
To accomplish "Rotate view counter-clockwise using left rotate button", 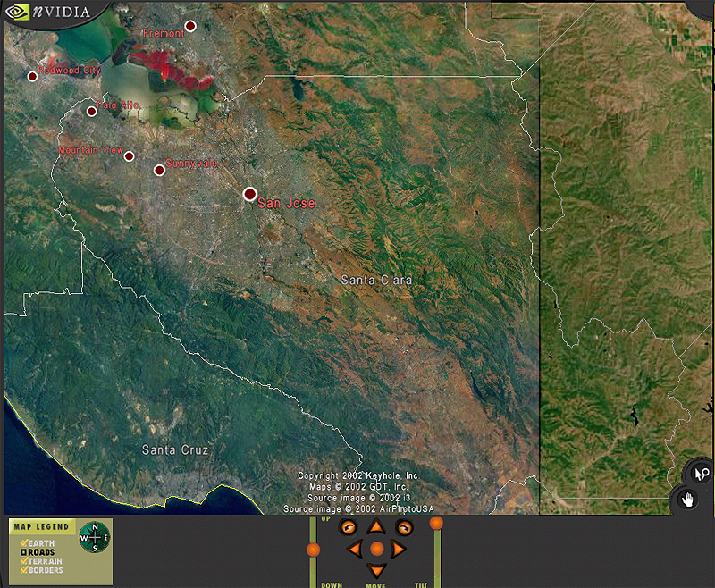I will [348, 528].
